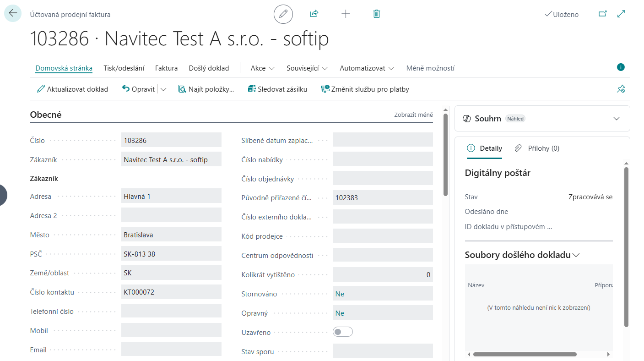The width and height of the screenshot is (644, 361).
Task: Click the Město field Bratislava
Action: tap(171, 235)
